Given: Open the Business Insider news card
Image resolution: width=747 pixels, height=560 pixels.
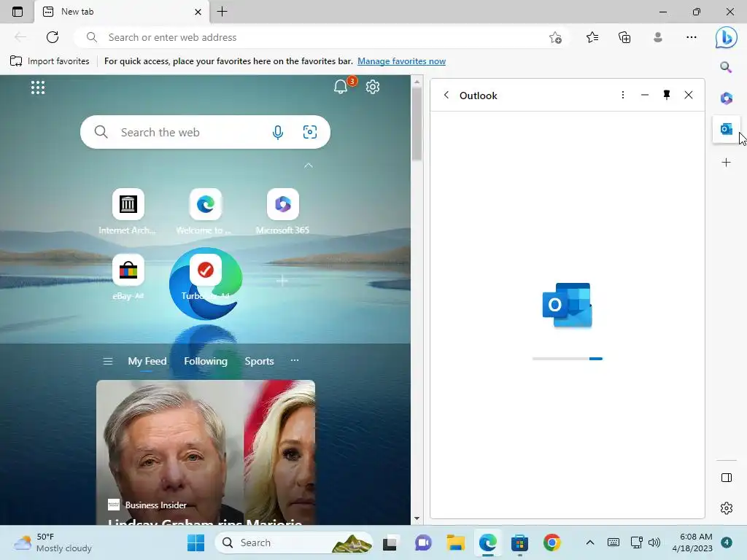Looking at the screenshot, I should click(205, 452).
